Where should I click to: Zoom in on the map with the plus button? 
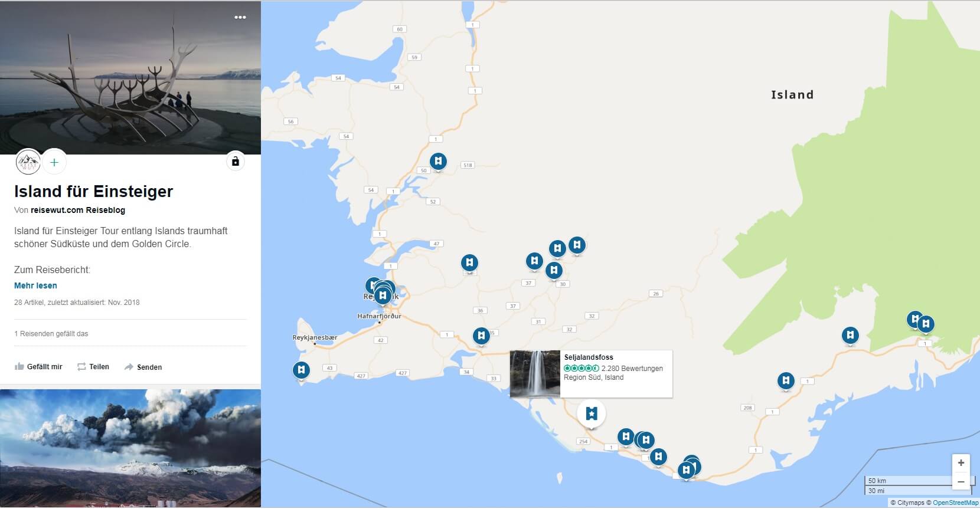[x=961, y=463]
